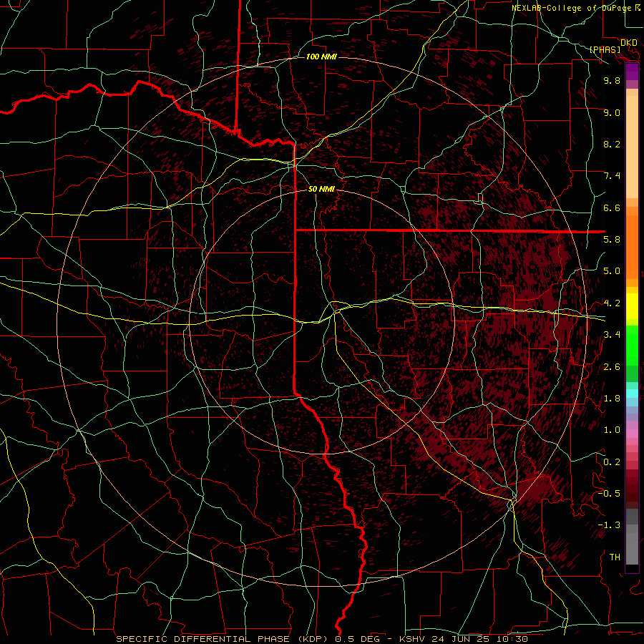Pick the pink band of the color scale

click(632, 434)
